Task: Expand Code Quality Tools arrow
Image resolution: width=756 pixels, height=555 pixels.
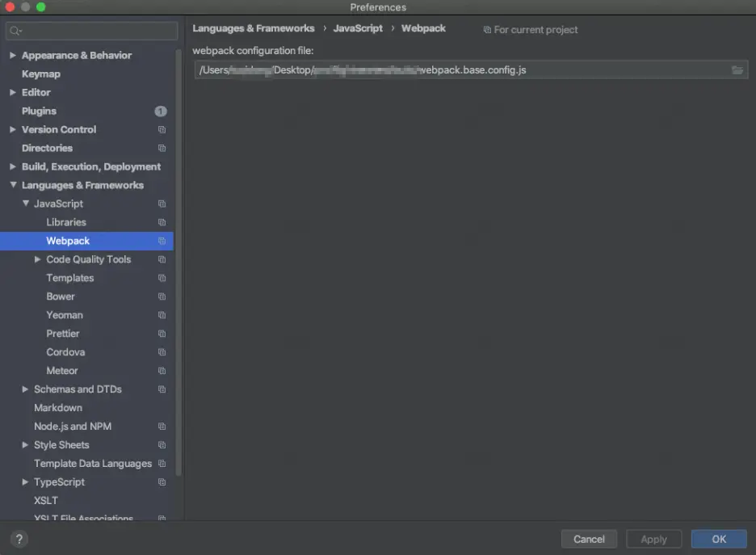Action: click(x=38, y=259)
